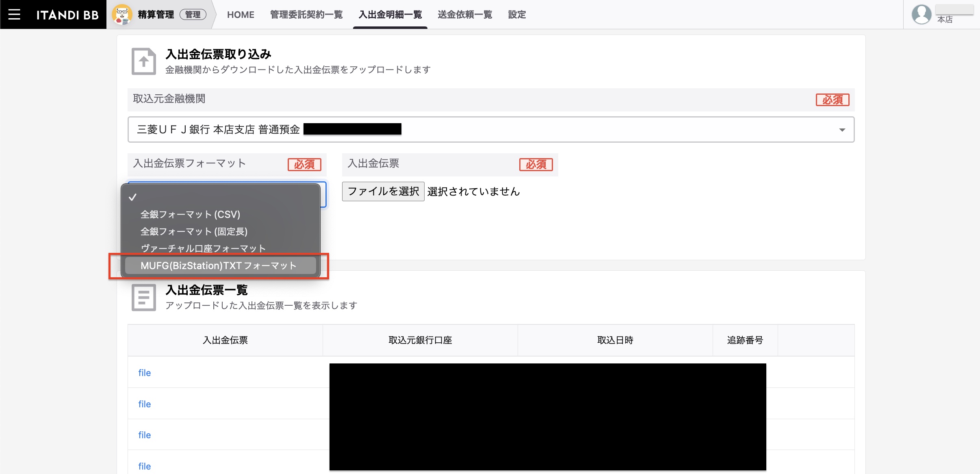Click the upload document icon
Image resolution: width=980 pixels, height=474 pixels.
pyautogui.click(x=144, y=61)
